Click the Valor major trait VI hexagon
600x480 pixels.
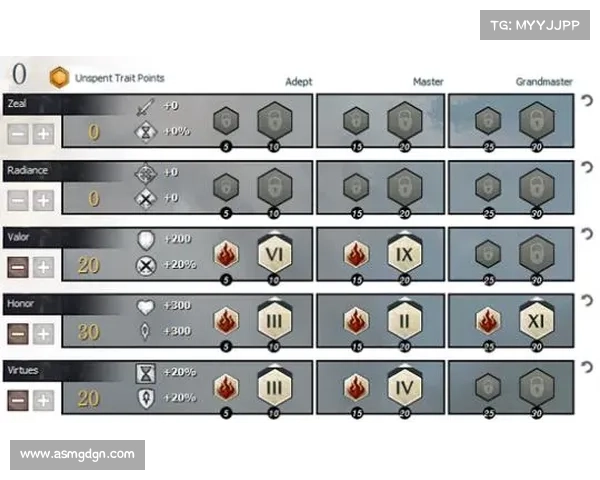275,256
